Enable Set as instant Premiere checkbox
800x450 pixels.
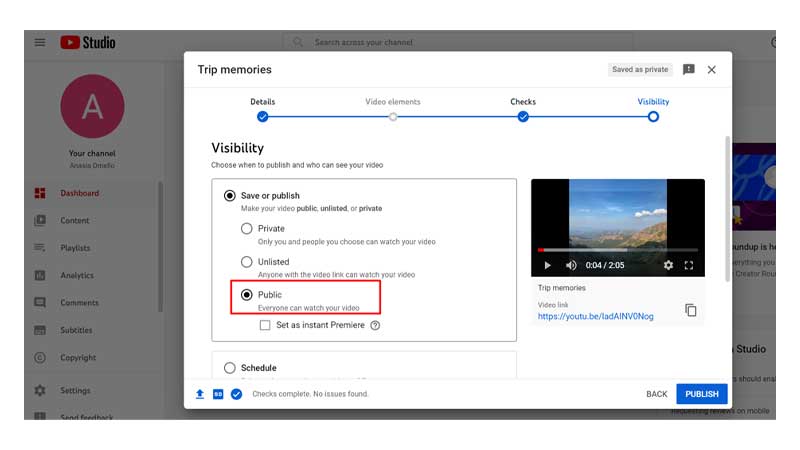pos(265,325)
